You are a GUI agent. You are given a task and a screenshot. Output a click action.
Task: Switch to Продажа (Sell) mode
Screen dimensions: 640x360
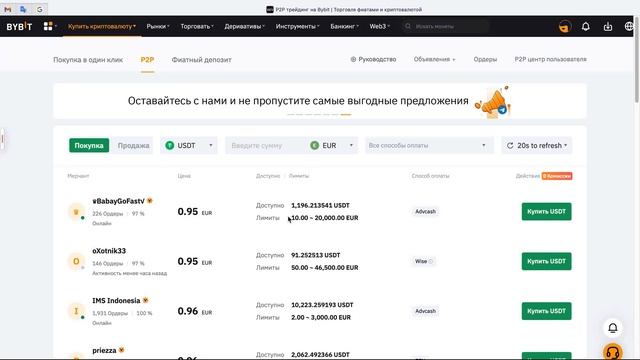[x=133, y=145]
